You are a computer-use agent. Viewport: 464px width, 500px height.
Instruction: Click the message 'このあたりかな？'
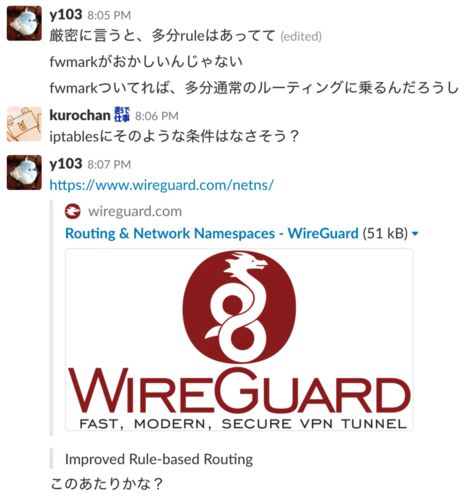[x=106, y=484]
